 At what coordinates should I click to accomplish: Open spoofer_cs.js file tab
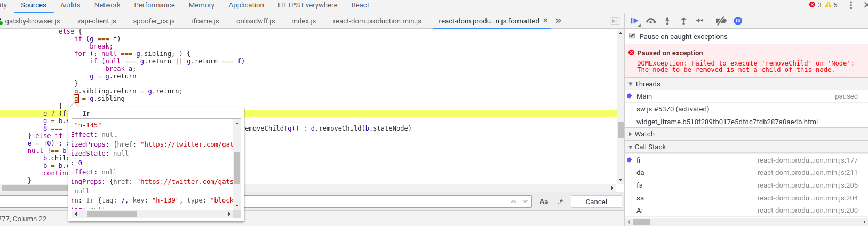pyautogui.click(x=154, y=21)
